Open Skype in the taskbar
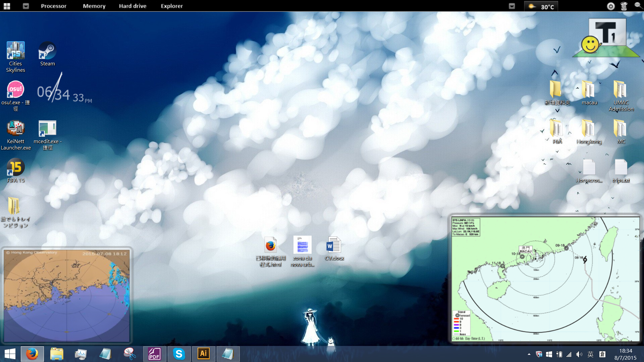 [x=179, y=354]
